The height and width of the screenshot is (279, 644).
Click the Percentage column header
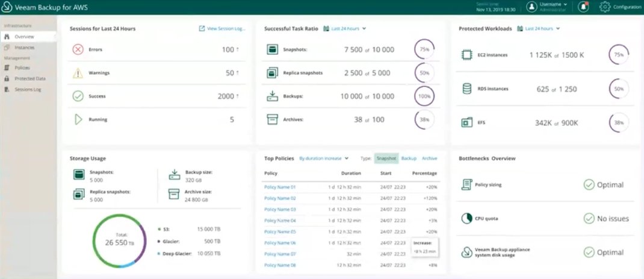(425, 173)
